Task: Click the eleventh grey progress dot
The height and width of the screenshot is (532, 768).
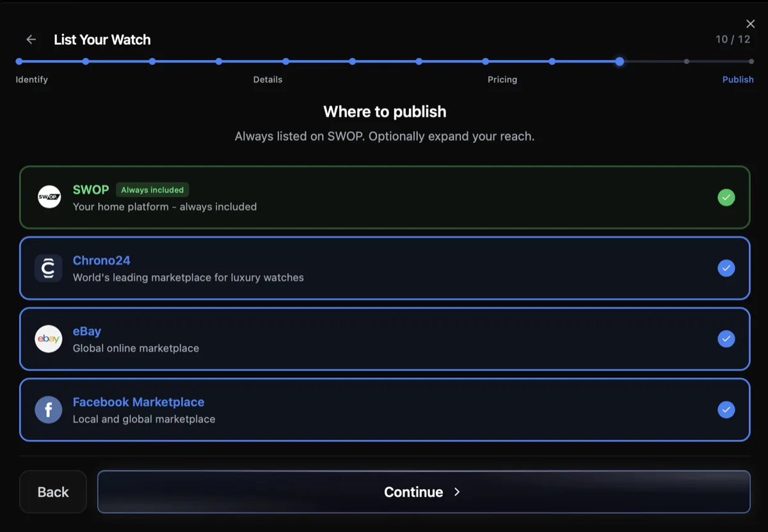Action: (x=686, y=61)
